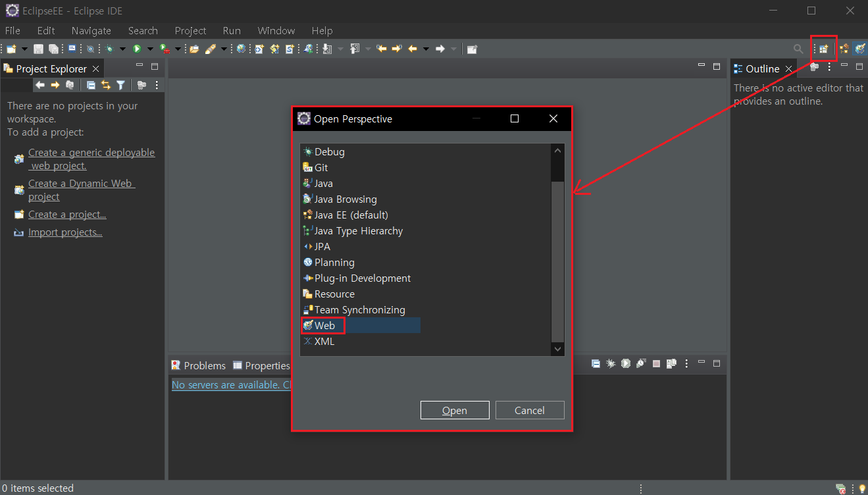Screen dimensions: 868x495
Task: Click 'Import projects...' link
Action: pos(65,232)
